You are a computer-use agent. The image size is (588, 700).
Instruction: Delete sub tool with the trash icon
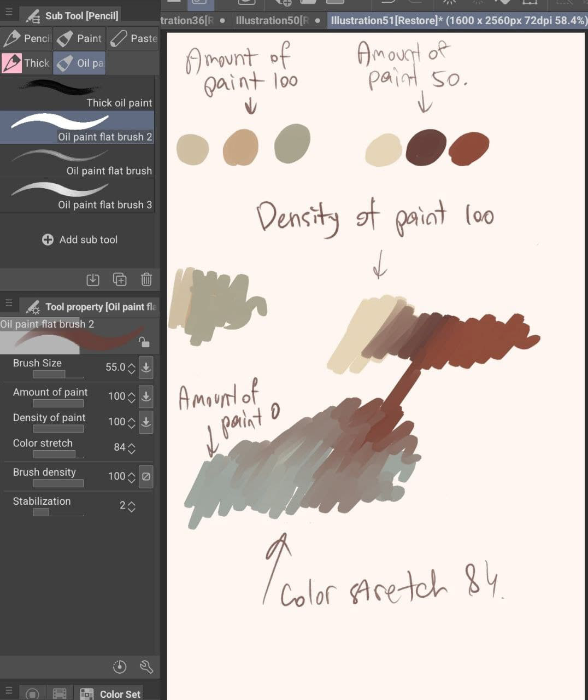(146, 279)
